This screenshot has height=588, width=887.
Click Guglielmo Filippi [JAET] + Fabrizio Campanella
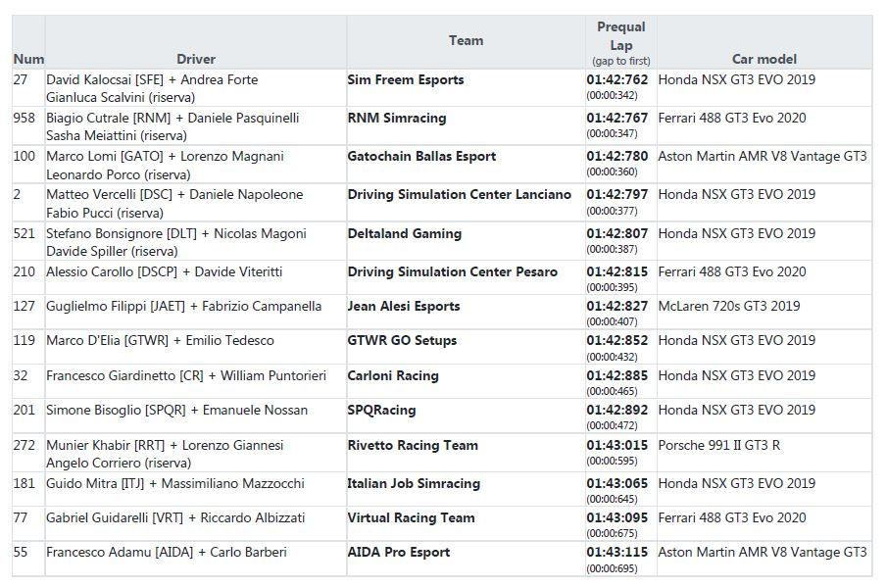pyautogui.click(x=184, y=307)
